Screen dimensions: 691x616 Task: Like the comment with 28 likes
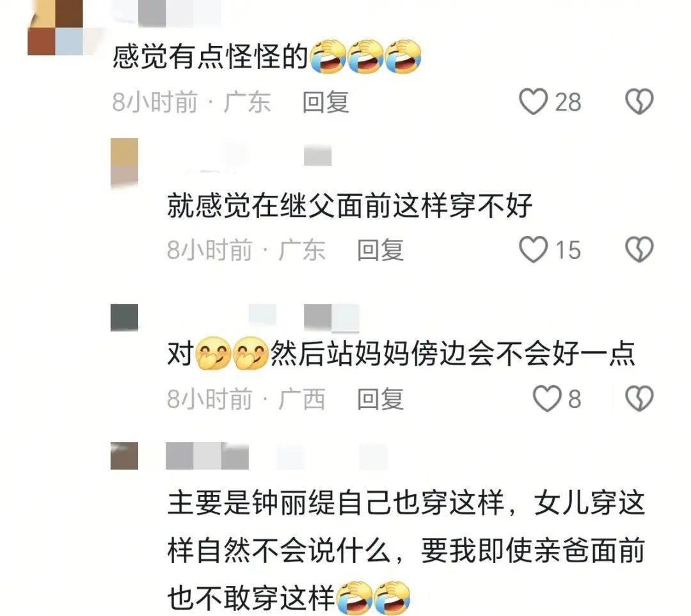[x=533, y=102]
